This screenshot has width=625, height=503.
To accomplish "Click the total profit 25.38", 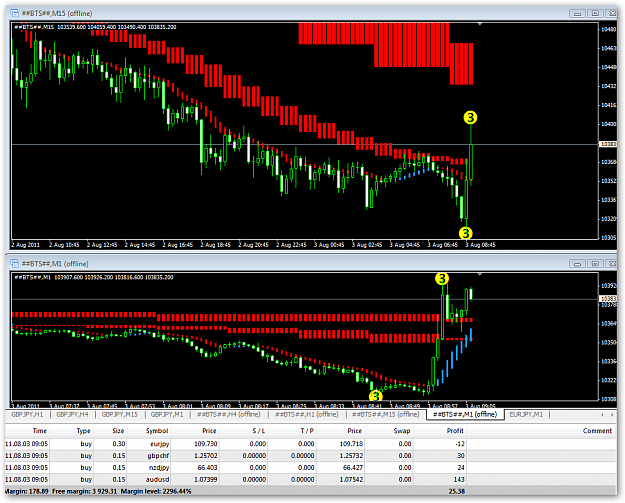I will [x=456, y=491].
